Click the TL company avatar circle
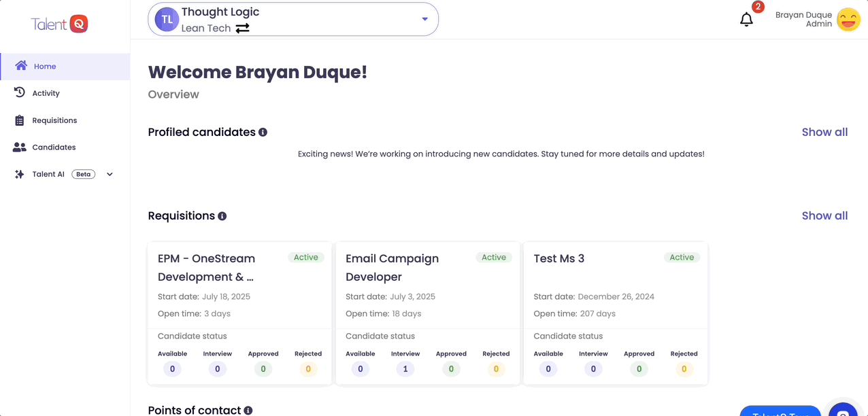This screenshot has width=868, height=416. [167, 20]
